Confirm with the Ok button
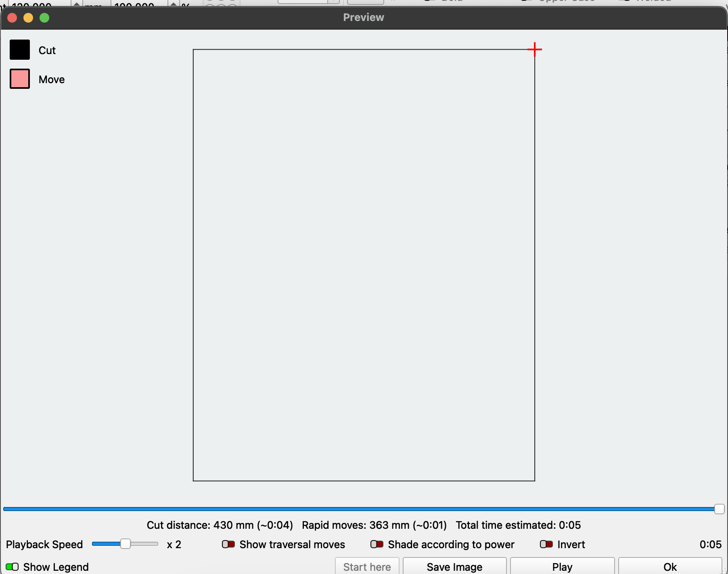The height and width of the screenshot is (574, 728). 669,567
